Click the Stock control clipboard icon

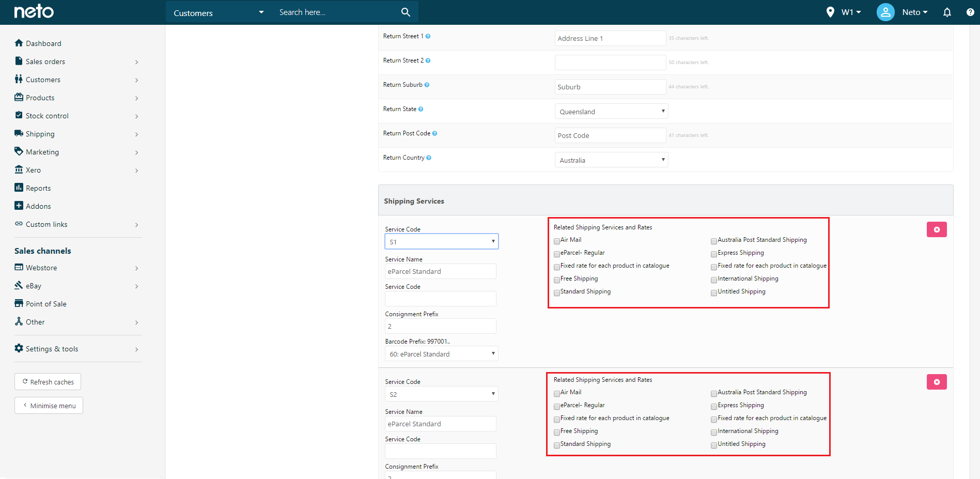pos(19,115)
